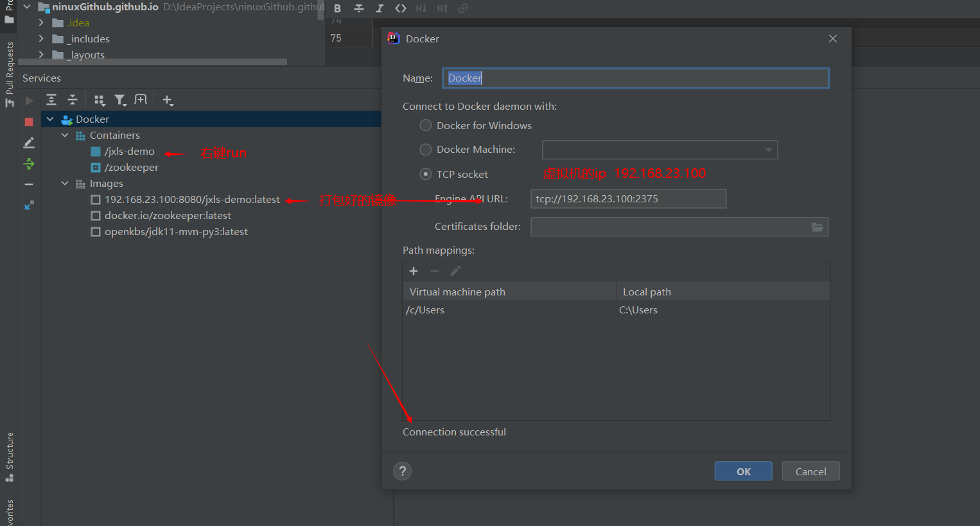Click into the Engine API URL field

pyautogui.click(x=627, y=199)
